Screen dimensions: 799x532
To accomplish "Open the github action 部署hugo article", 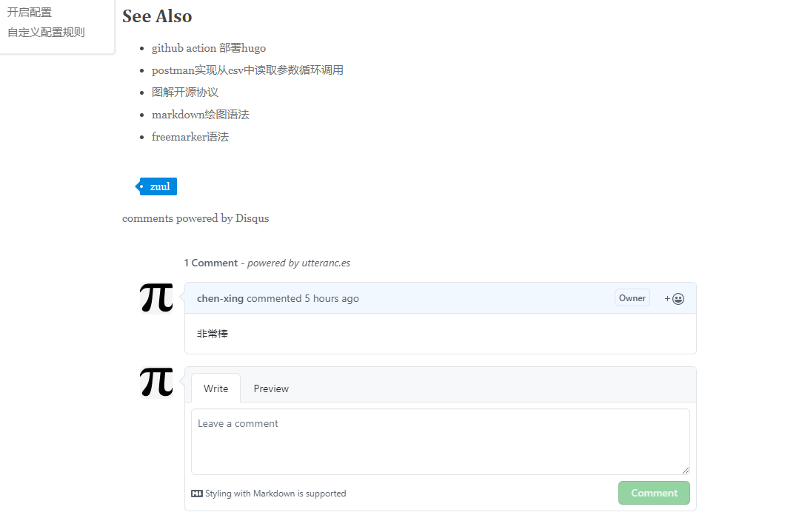I will pyautogui.click(x=208, y=48).
